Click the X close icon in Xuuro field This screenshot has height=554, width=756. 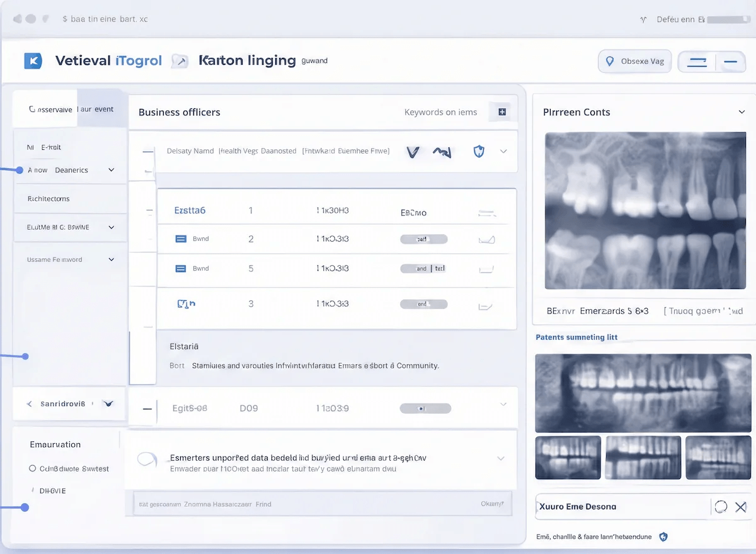[x=741, y=506]
